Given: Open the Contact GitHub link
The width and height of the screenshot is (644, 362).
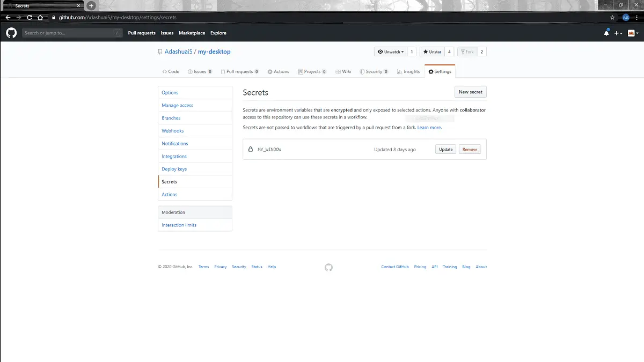Looking at the screenshot, I should click(x=395, y=267).
